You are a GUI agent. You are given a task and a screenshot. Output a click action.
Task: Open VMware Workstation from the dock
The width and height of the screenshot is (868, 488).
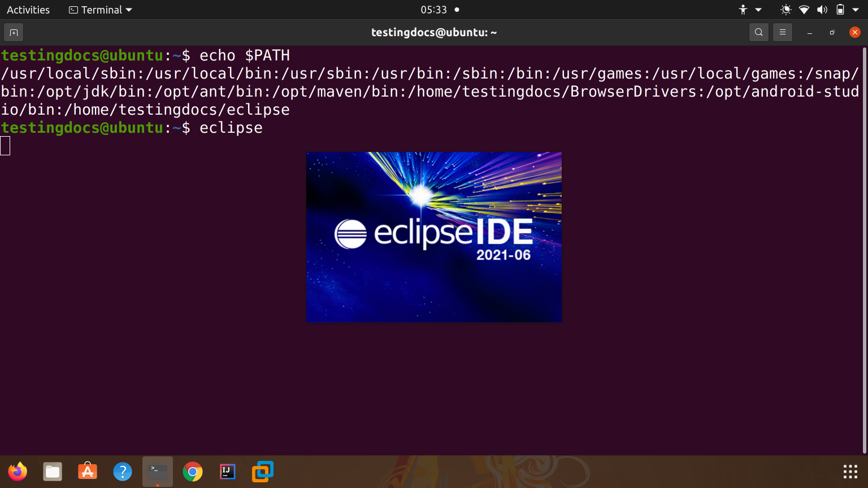pyautogui.click(x=262, y=471)
